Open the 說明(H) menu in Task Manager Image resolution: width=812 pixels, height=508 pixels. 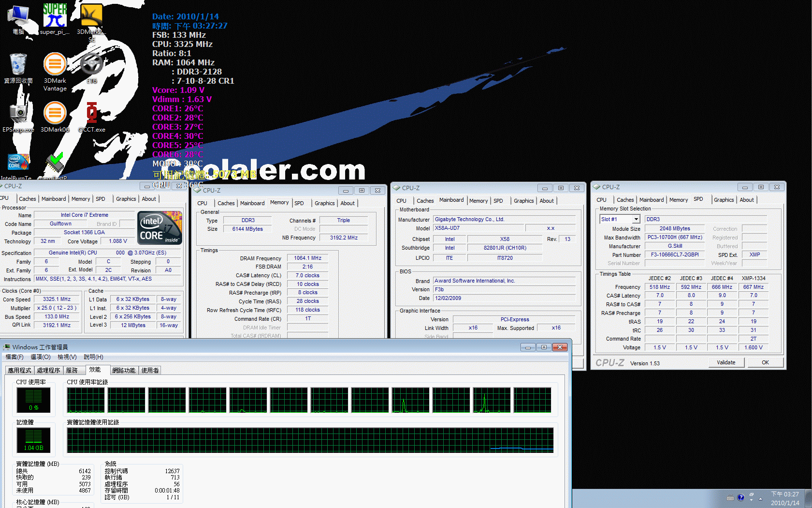(93, 357)
